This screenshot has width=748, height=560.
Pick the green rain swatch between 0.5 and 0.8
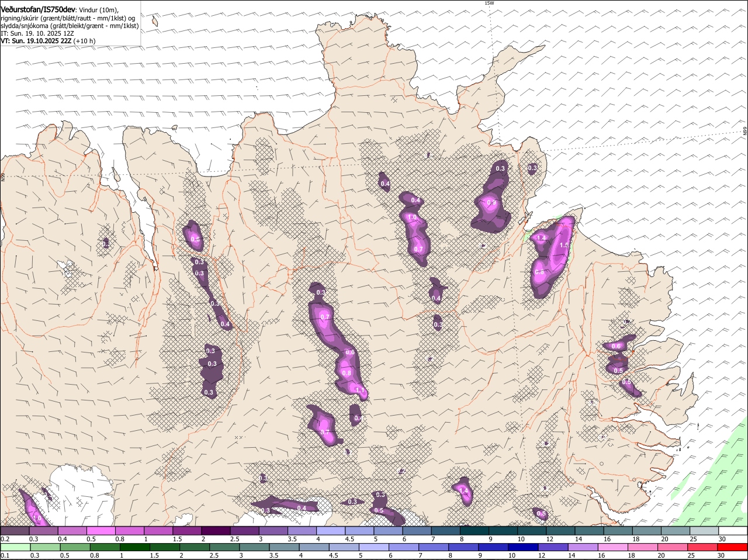pos(75,547)
